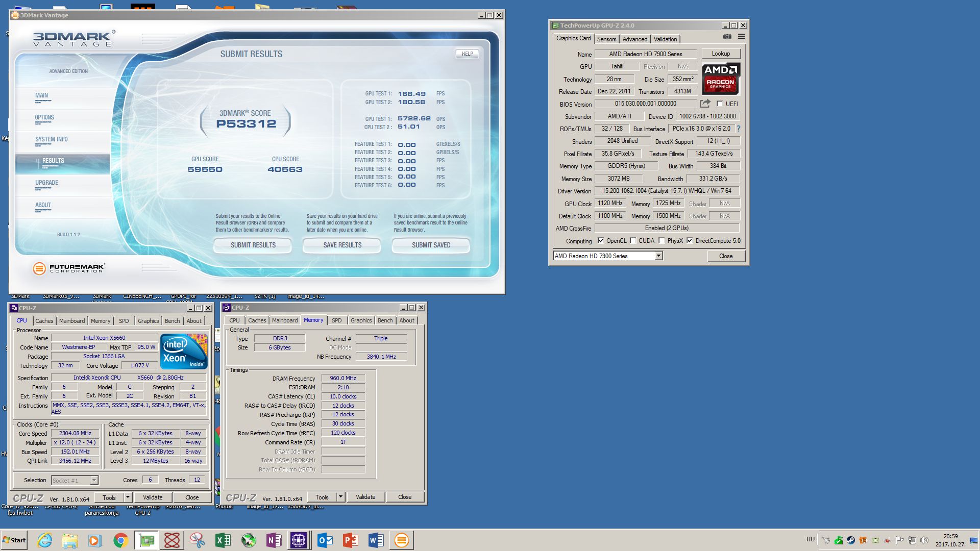Open the SPD tab in Memory CPU-Z window
This screenshot has height=551, width=980.
(x=336, y=320)
